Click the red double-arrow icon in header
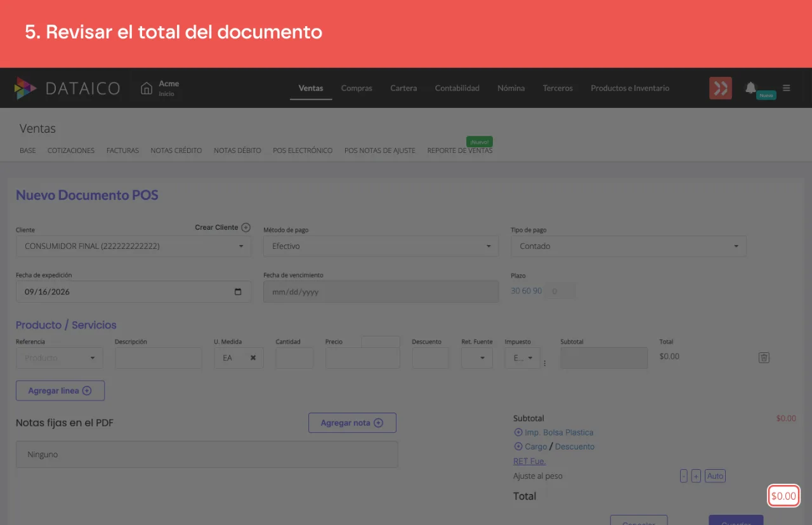Screen dimensions: 812x525 point(721,88)
